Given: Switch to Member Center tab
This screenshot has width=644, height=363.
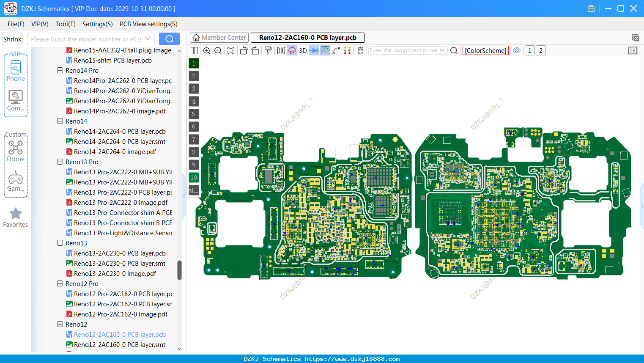Looking at the screenshot, I should tap(219, 38).
